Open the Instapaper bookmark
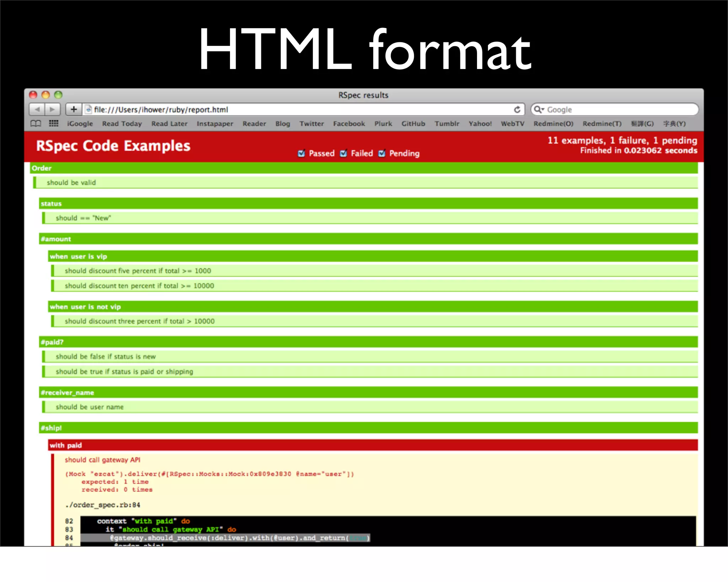Viewport: 728px width, 582px height. pyautogui.click(x=215, y=124)
